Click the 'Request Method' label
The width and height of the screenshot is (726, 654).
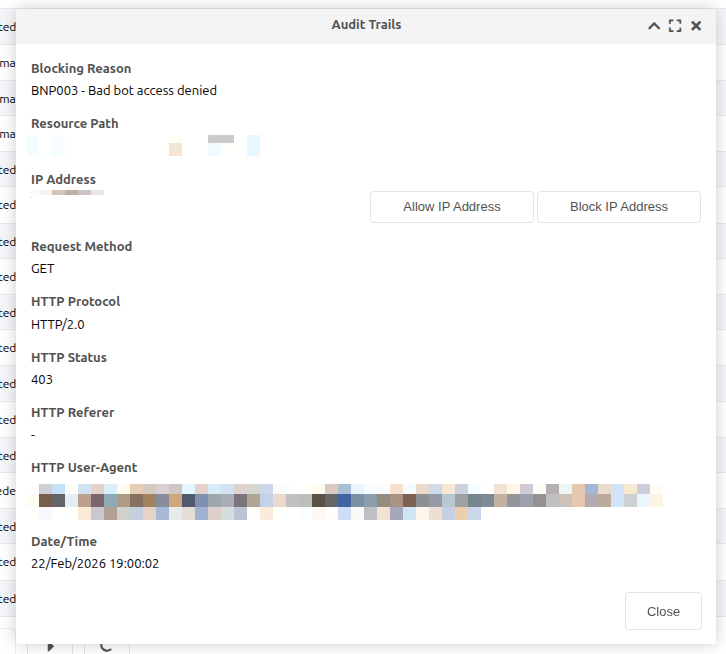point(81,246)
